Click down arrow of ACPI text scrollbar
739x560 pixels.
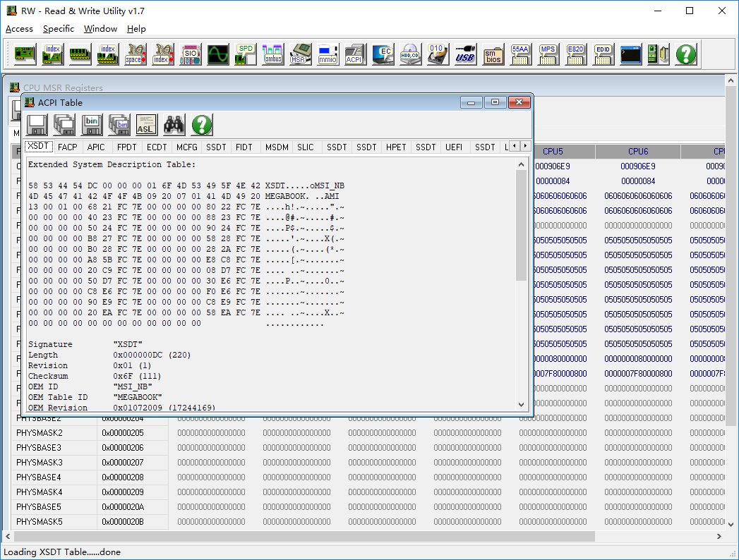pos(521,405)
